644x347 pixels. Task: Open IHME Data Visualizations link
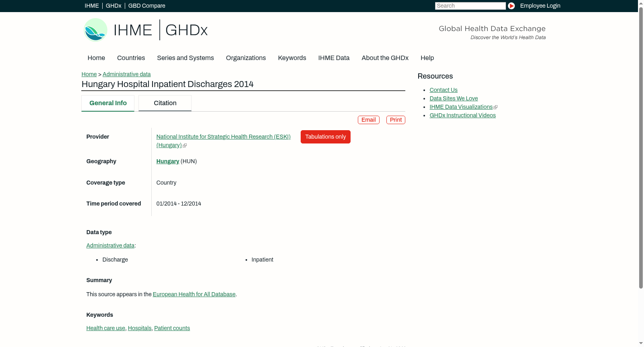[461, 107]
